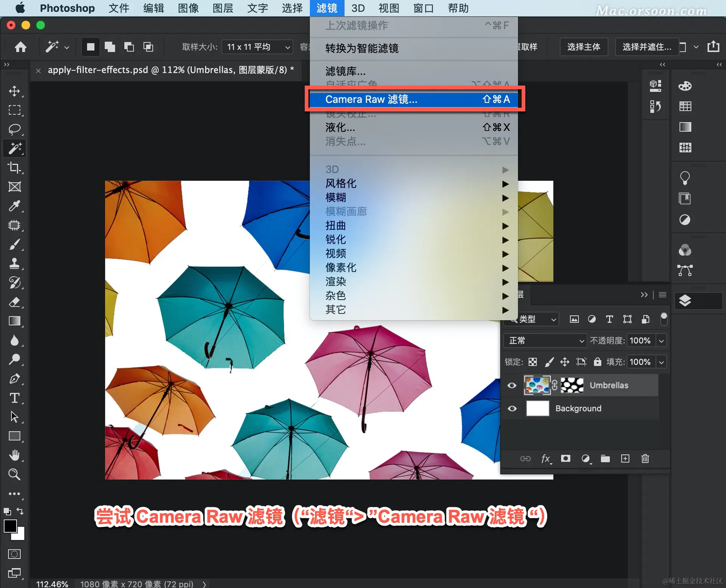Open the Liquify (液化) menu item
This screenshot has width=726, height=588.
[x=340, y=127]
